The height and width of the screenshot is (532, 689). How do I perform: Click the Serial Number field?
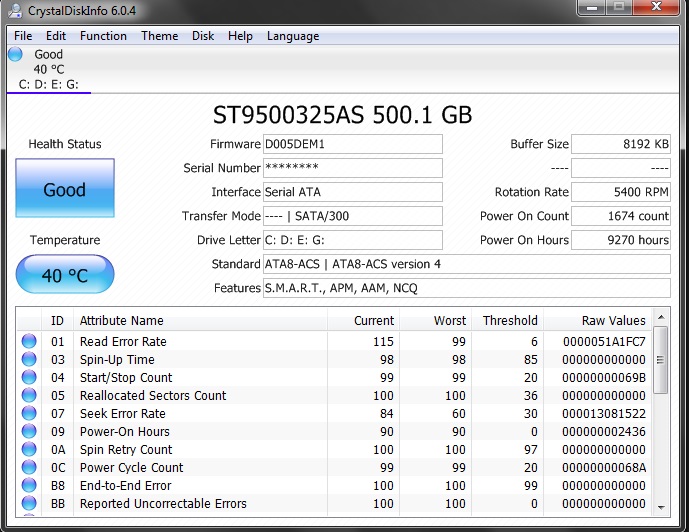pos(353,168)
